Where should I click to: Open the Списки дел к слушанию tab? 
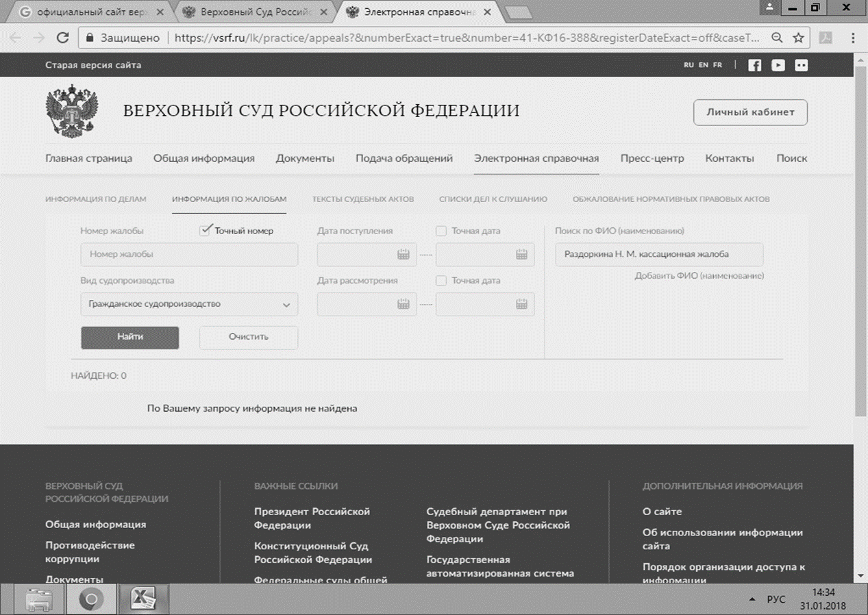(493, 199)
